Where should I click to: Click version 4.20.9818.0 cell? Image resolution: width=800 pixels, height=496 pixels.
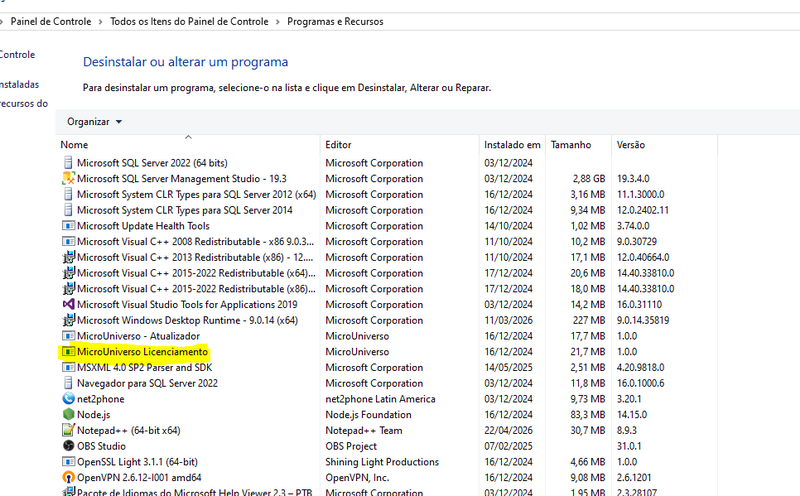pyautogui.click(x=640, y=367)
